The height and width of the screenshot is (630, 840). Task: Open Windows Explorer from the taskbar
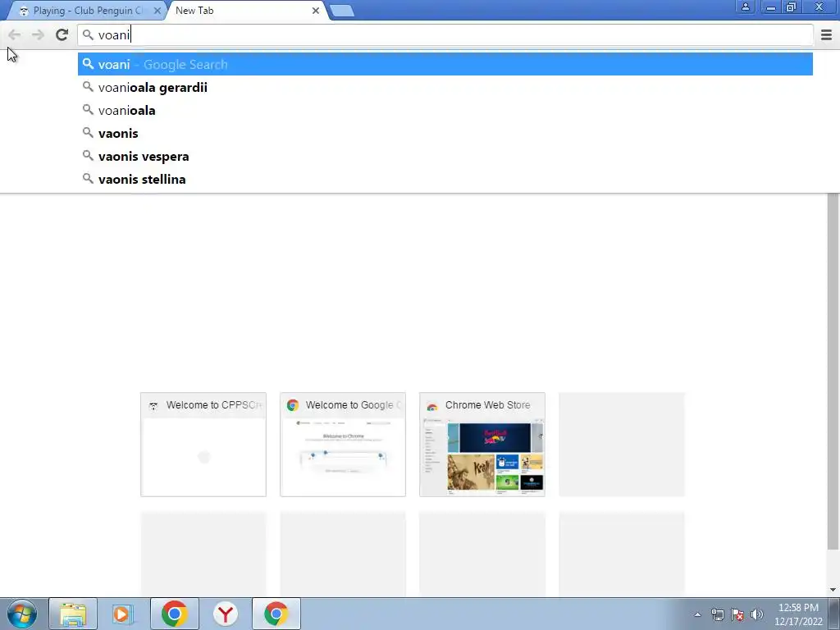[73, 614]
